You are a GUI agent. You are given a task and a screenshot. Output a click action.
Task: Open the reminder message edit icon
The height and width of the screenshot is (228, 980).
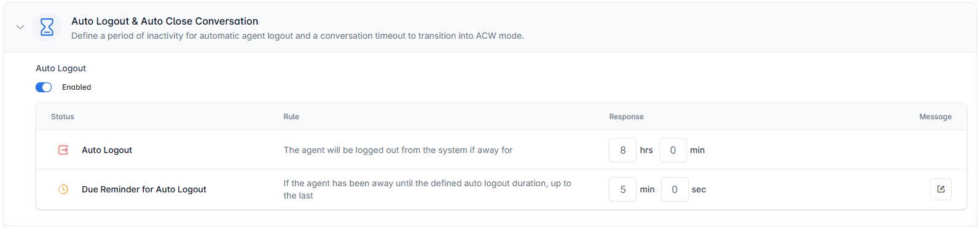tap(940, 189)
